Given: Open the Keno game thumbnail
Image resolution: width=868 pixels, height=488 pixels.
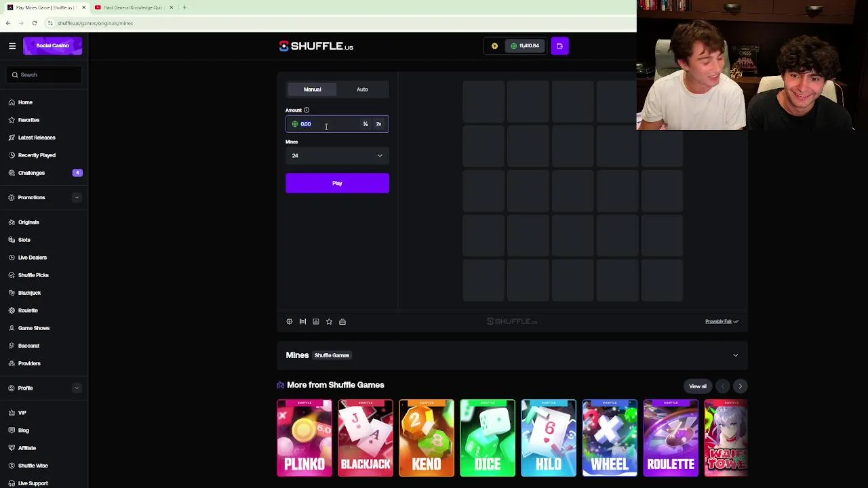Looking at the screenshot, I should [x=427, y=438].
